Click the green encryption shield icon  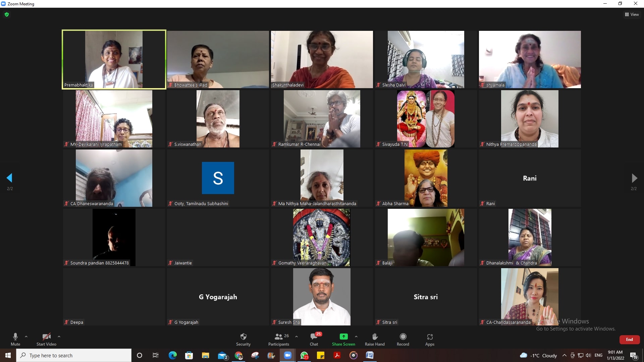(7, 14)
